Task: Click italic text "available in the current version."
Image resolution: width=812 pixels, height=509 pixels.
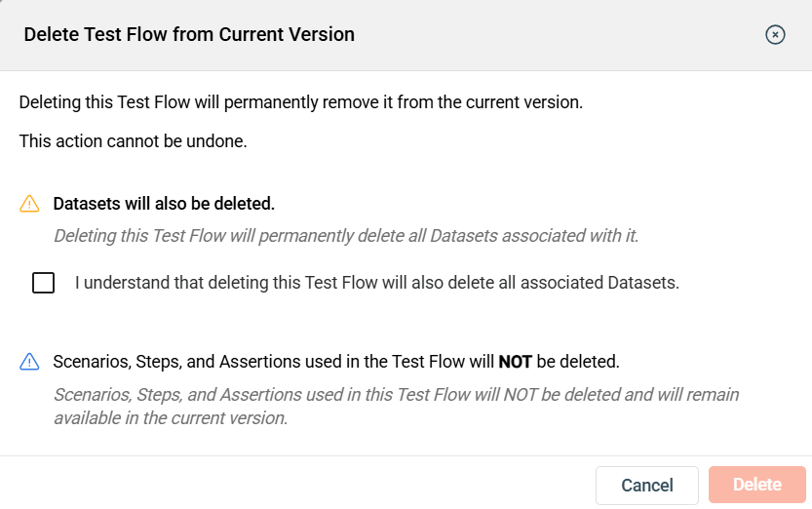Action: [171, 418]
